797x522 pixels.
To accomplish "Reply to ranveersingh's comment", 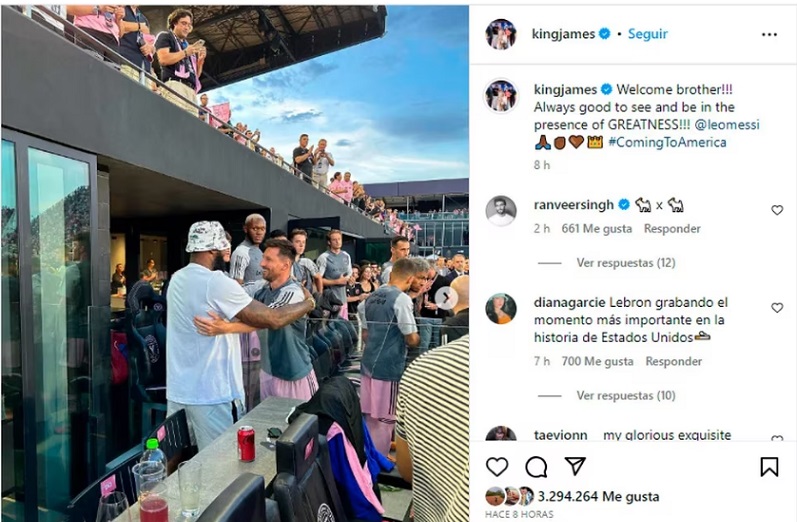I will pyautogui.click(x=672, y=229).
